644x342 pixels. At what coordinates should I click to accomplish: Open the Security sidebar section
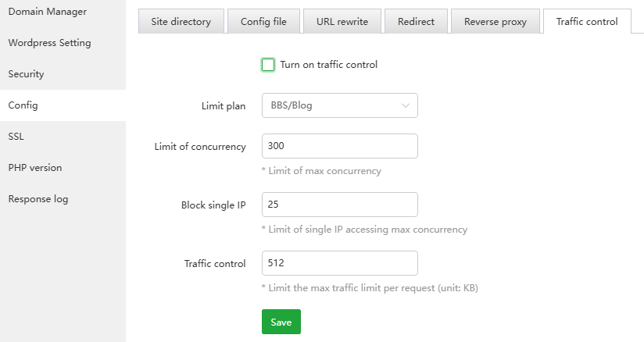pyautogui.click(x=26, y=74)
